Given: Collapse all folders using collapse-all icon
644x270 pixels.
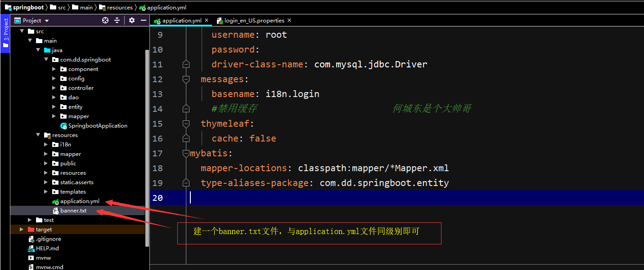Looking at the screenshot, I should (116, 20).
